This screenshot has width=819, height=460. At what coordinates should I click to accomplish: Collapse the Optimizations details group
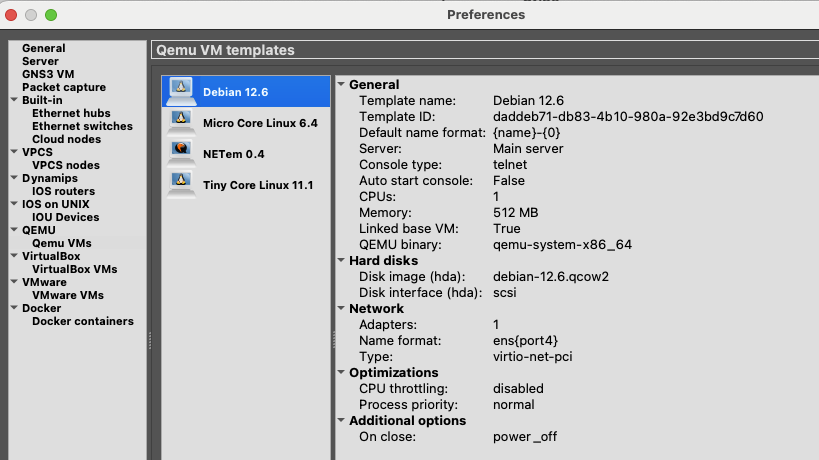pyautogui.click(x=341, y=372)
